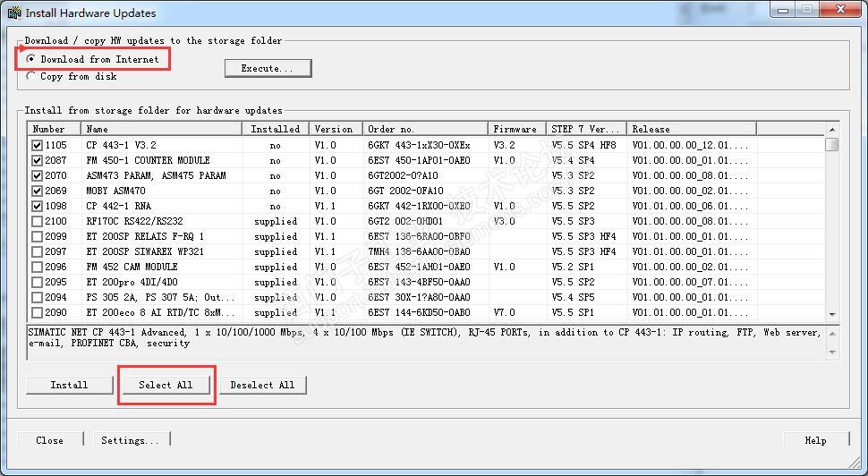Screen dimensions: 868x476
Task: Click the Release column header
Action: (692, 129)
